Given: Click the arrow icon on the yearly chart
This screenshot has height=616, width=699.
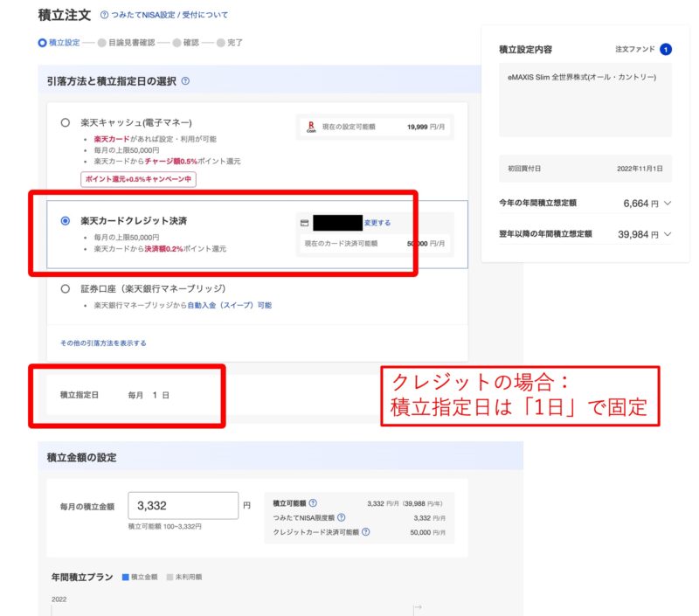Looking at the screenshot, I should point(419,606).
